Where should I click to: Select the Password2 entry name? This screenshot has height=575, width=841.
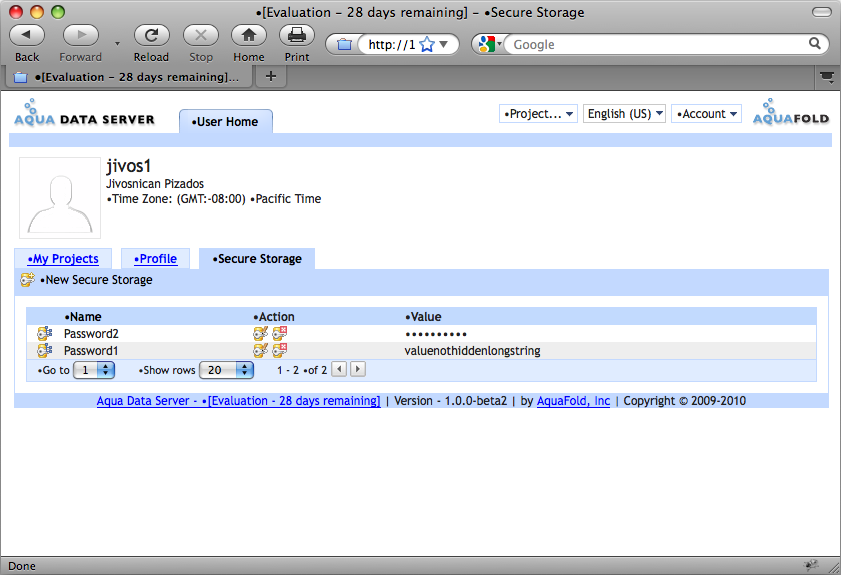[91, 334]
